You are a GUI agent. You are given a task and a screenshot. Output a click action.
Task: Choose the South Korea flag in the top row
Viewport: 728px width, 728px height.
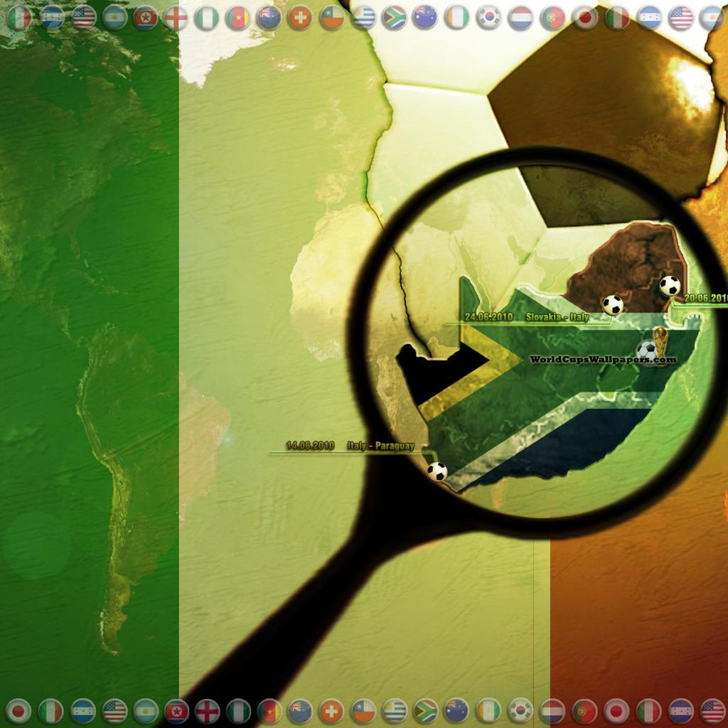point(488,18)
